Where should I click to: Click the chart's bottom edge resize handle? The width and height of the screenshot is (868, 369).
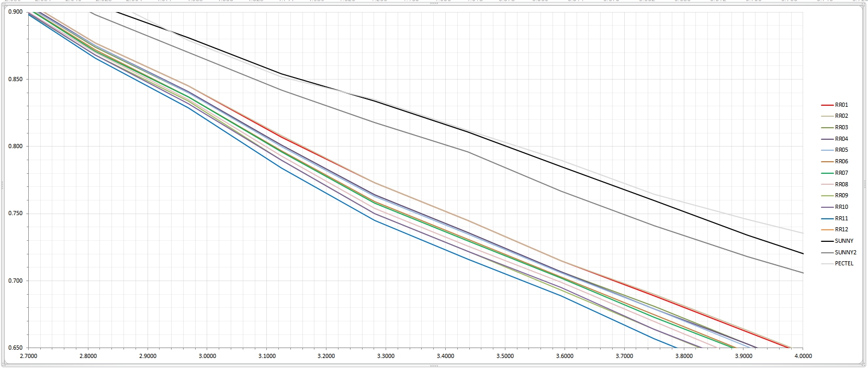click(434, 366)
